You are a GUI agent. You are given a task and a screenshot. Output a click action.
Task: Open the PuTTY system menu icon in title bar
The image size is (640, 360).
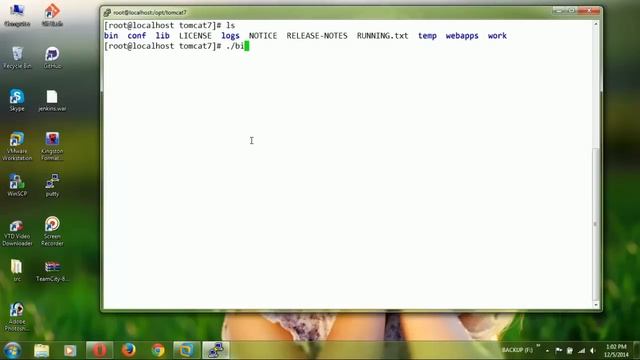107,13
